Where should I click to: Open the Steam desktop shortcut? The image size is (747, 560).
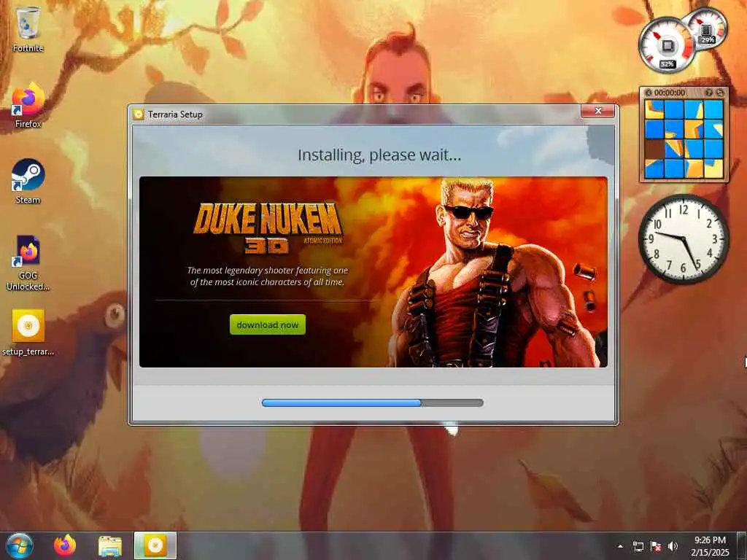pos(28,181)
